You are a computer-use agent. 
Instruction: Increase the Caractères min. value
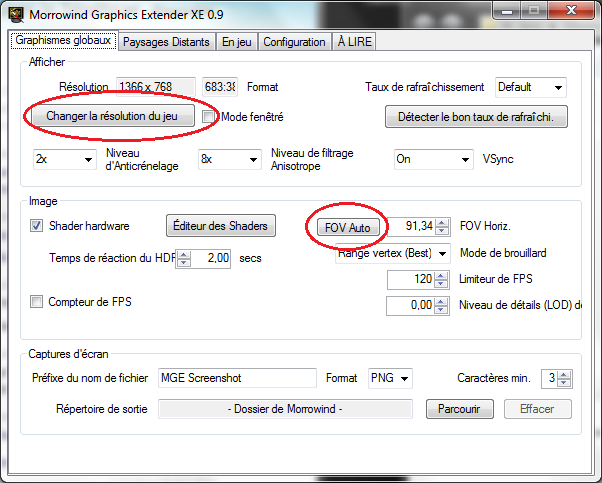[564, 375]
